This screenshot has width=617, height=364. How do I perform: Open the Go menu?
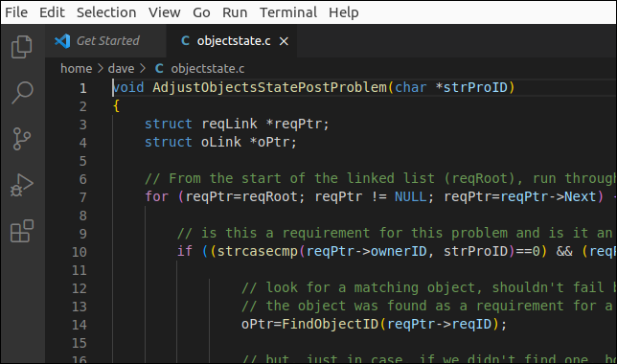click(201, 12)
